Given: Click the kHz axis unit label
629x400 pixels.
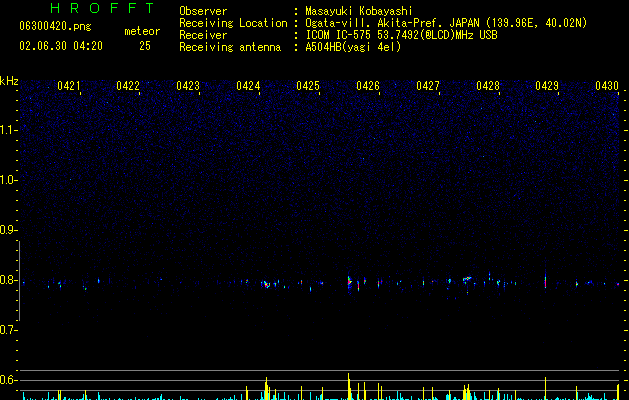Looking at the screenshot, I should 9,81.
